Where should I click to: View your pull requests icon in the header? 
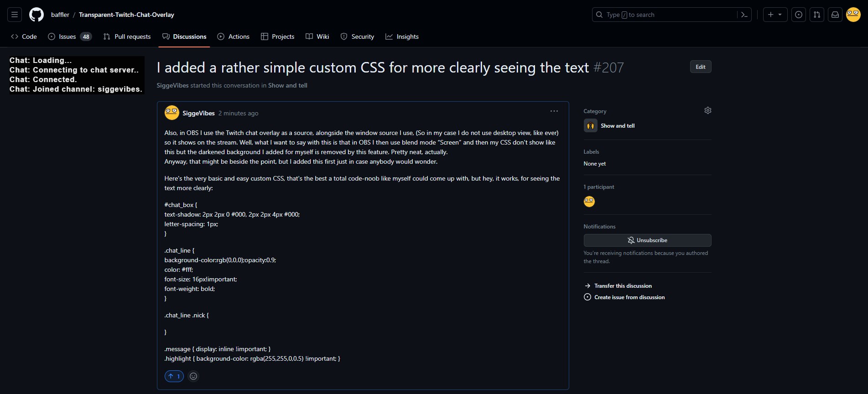(x=816, y=14)
